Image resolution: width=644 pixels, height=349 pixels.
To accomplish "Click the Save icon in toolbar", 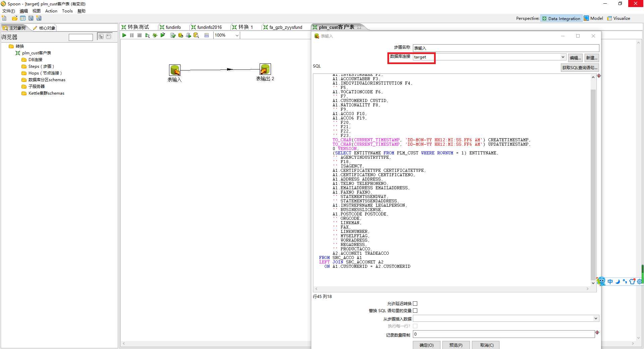I will (x=31, y=18).
